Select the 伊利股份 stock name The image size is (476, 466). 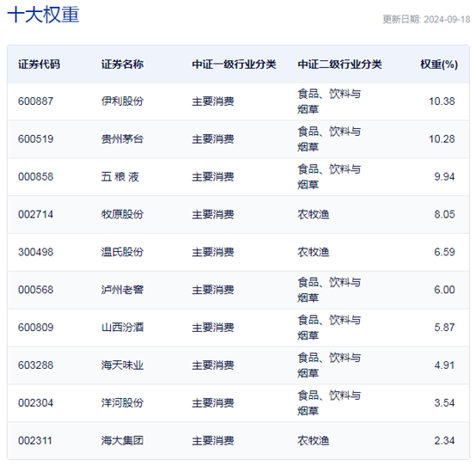click(122, 101)
